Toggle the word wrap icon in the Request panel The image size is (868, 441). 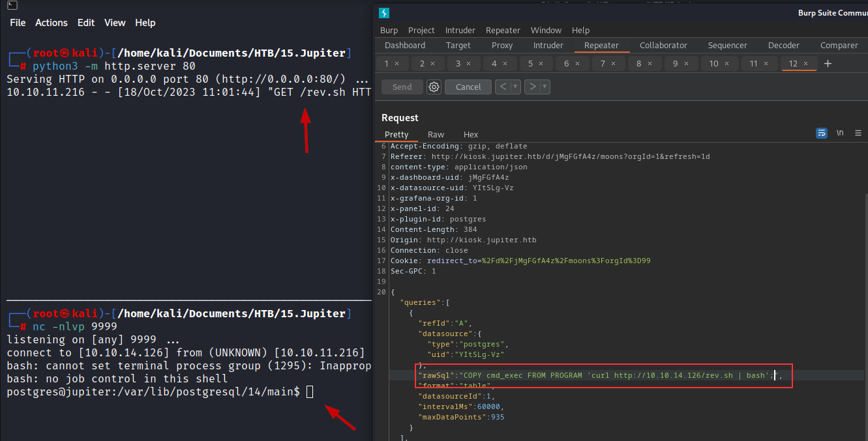pos(822,132)
